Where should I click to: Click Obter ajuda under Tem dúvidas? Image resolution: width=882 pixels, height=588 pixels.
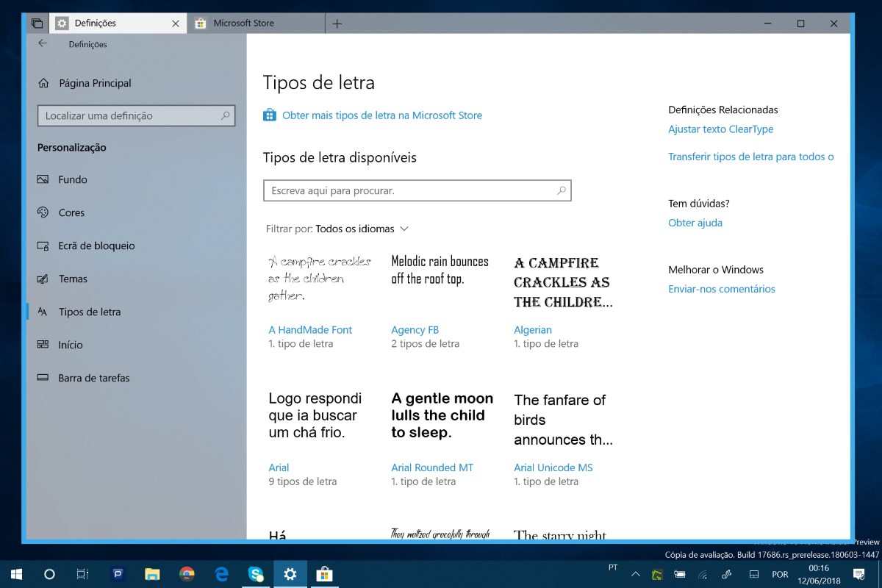pyautogui.click(x=695, y=222)
